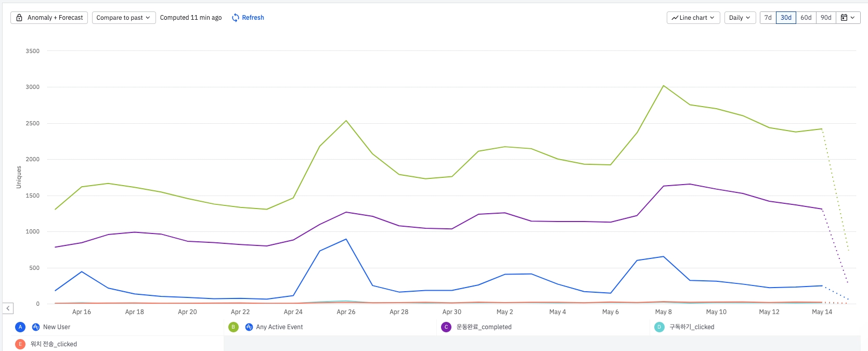Switch to the 7d date range
This screenshot has height=351, width=868.
tap(768, 18)
